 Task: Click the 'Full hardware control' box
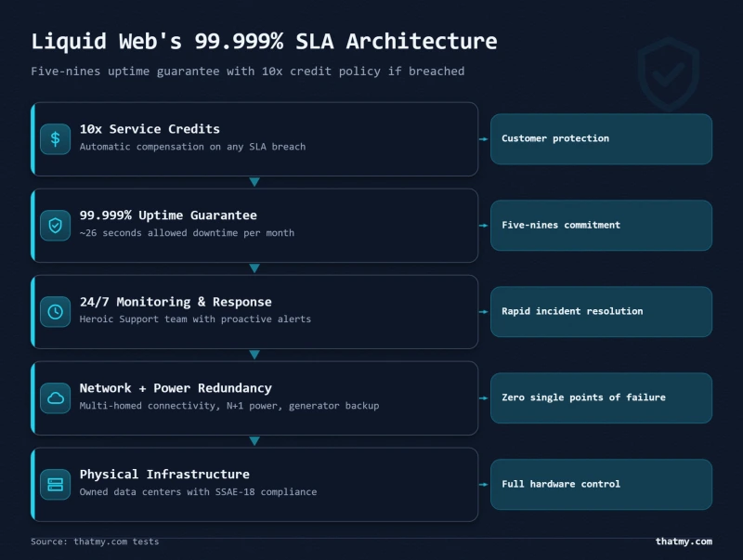601,485
